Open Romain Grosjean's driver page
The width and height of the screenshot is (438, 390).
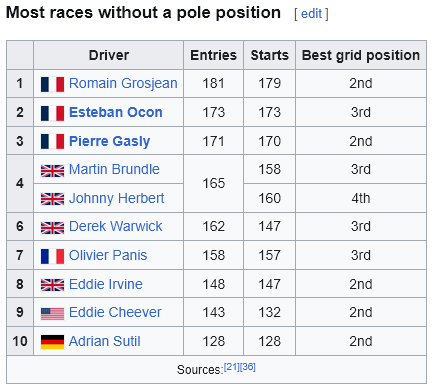point(123,83)
